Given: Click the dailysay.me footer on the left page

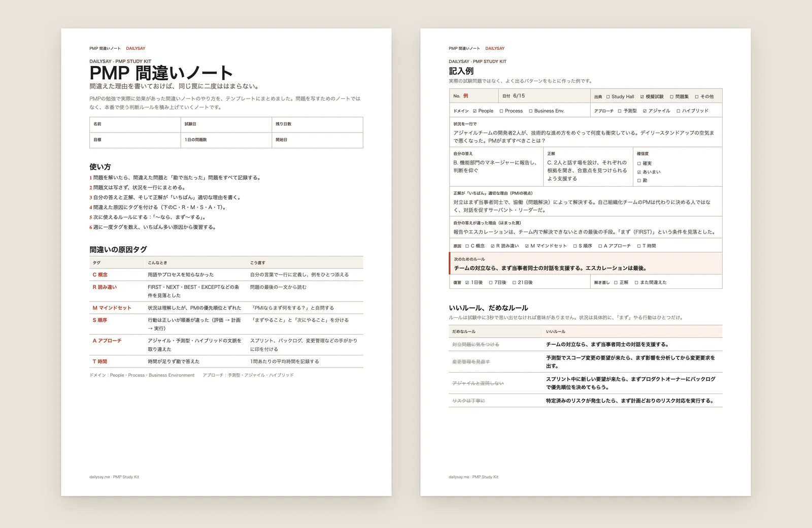Looking at the screenshot, I should (x=114, y=477).
